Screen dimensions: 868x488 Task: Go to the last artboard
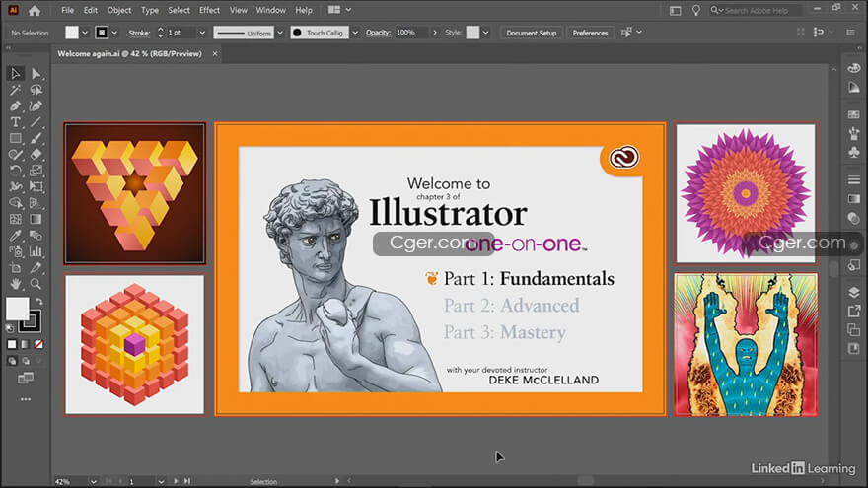pos(187,481)
